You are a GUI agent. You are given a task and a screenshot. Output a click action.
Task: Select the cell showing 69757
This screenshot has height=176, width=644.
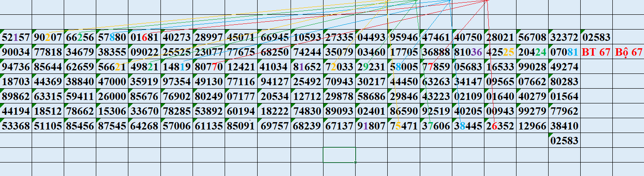pyautogui.click(x=275, y=126)
